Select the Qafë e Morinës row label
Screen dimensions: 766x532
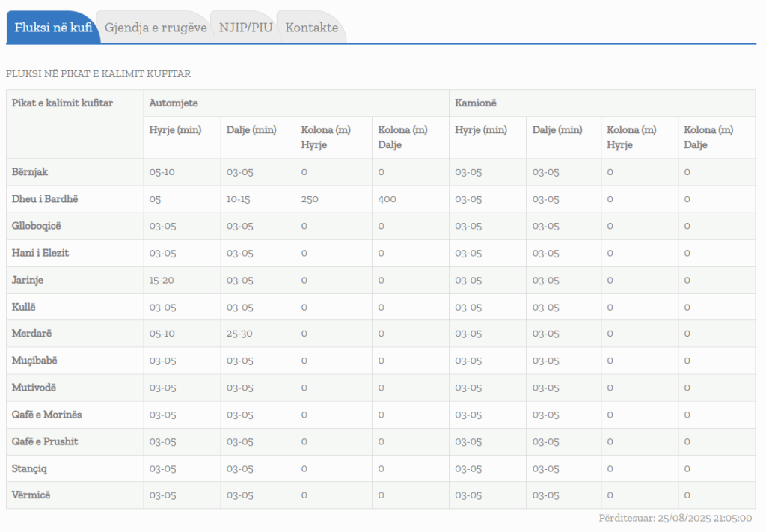(x=47, y=415)
